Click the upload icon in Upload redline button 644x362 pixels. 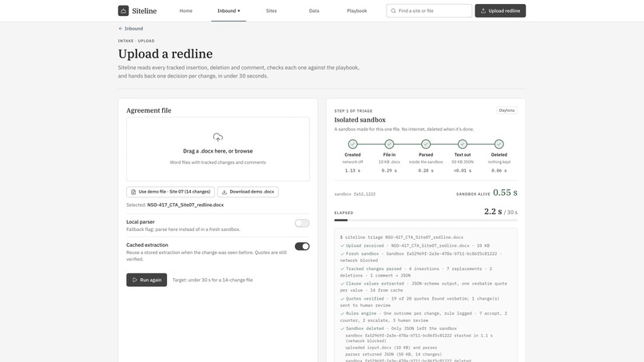click(483, 10)
